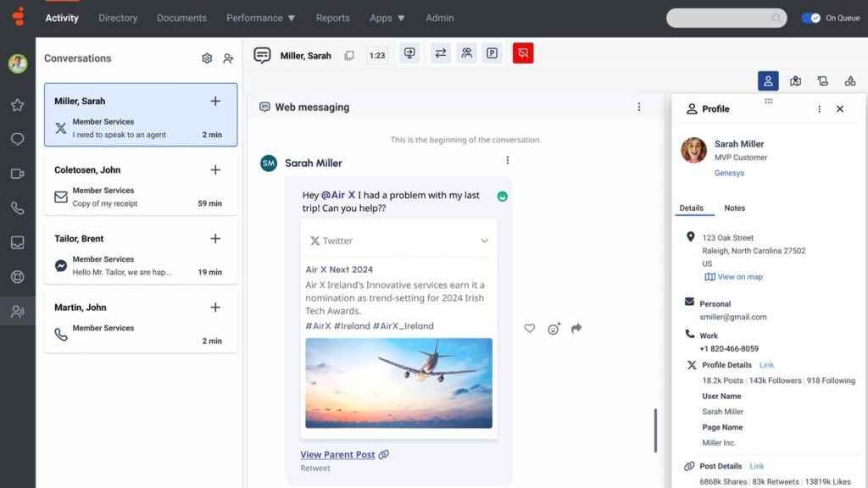868x488 pixels.
Task: Collapse the Twitter card chevron
Action: click(484, 241)
